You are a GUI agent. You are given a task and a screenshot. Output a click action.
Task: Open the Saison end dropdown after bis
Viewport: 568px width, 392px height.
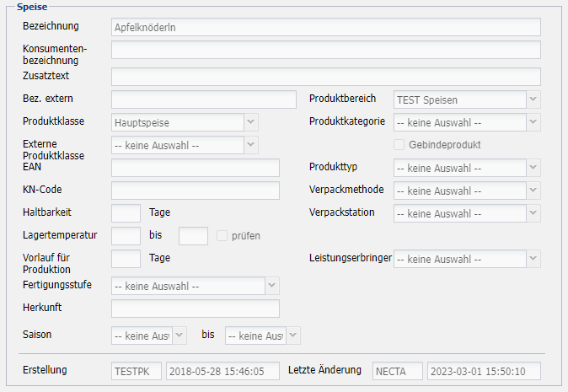pos(262,336)
